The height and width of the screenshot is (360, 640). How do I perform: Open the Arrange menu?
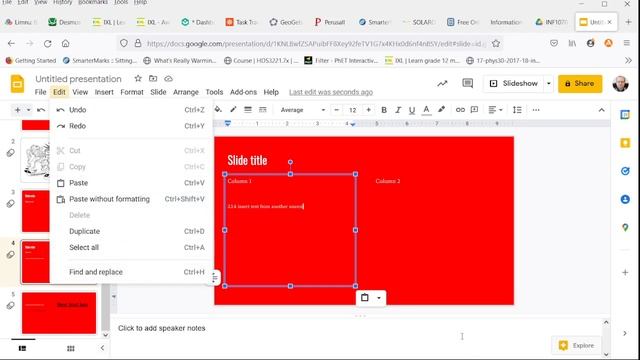tap(186, 92)
